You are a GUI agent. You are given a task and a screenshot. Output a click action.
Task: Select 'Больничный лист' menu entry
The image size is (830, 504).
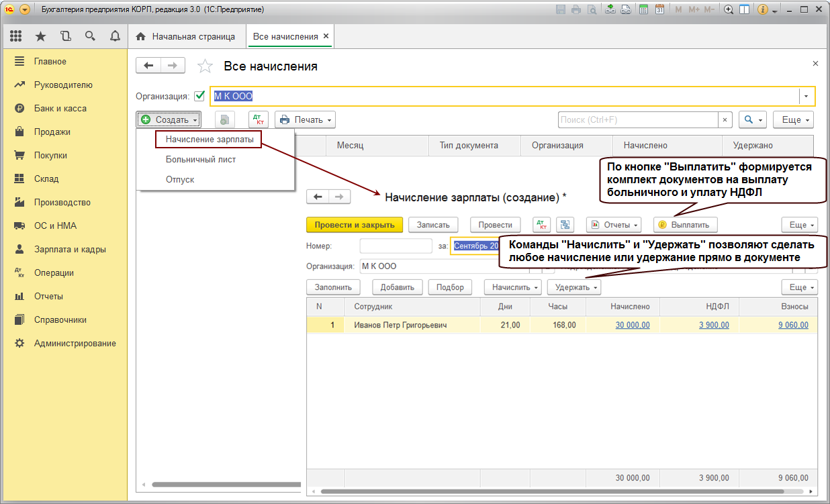(201, 160)
